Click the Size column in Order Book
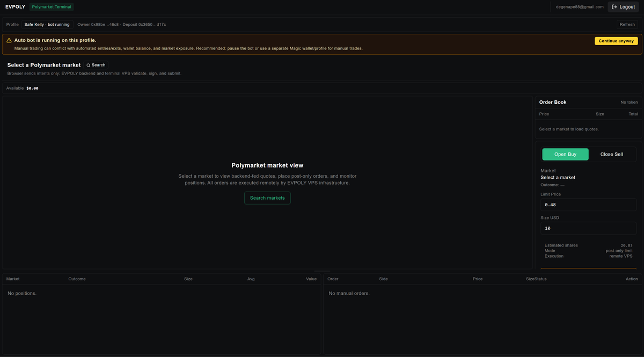 point(599,114)
